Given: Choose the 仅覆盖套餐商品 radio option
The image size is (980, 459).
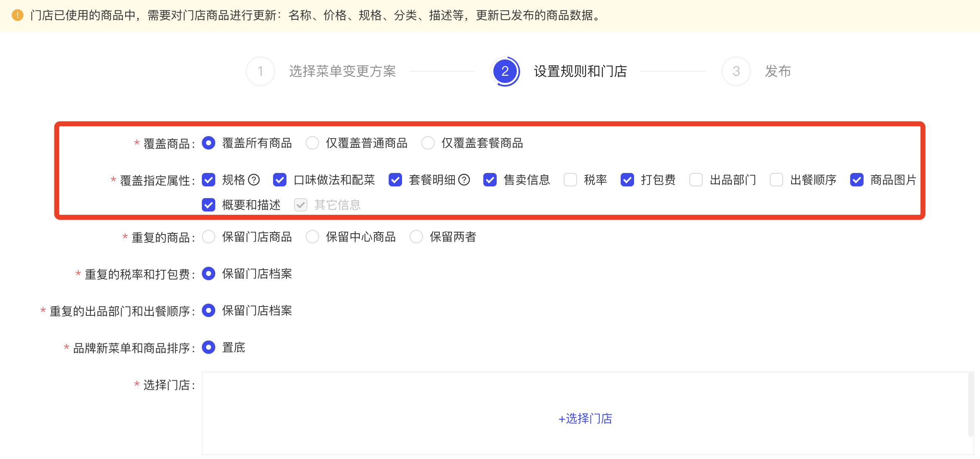Looking at the screenshot, I should pos(428,143).
